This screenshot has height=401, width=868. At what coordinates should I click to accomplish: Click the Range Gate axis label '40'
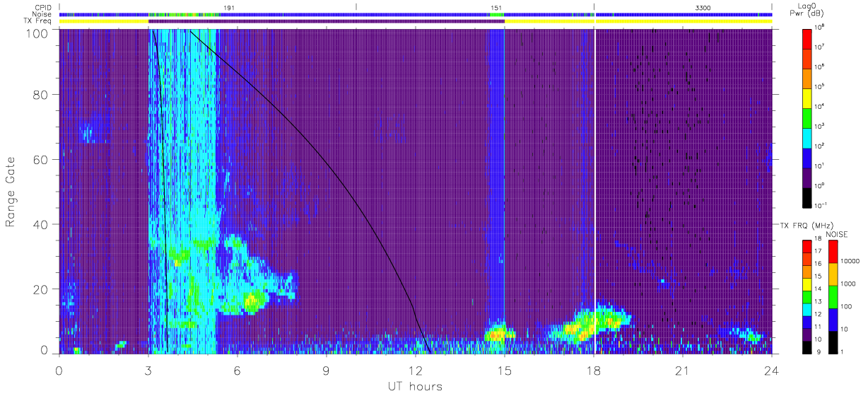click(42, 224)
